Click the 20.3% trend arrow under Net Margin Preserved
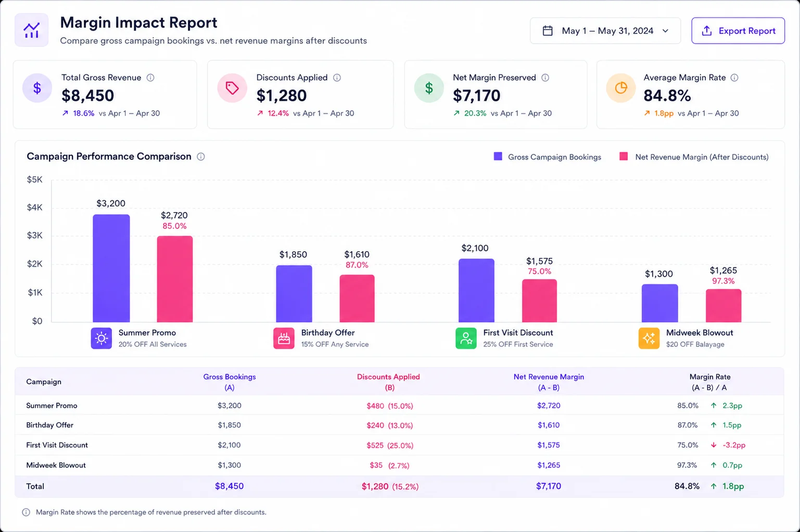This screenshot has height=532, width=800. (456, 113)
